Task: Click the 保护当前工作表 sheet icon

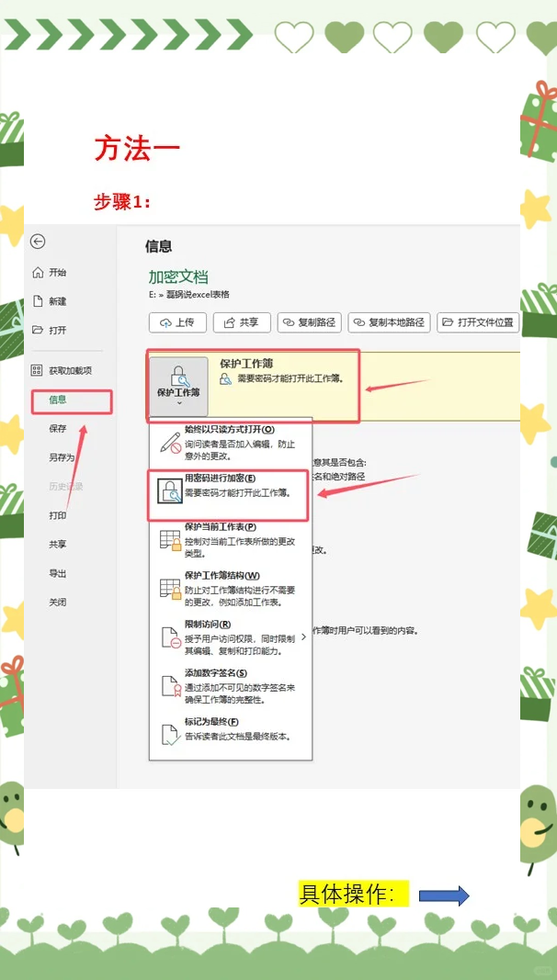Action: tap(170, 539)
